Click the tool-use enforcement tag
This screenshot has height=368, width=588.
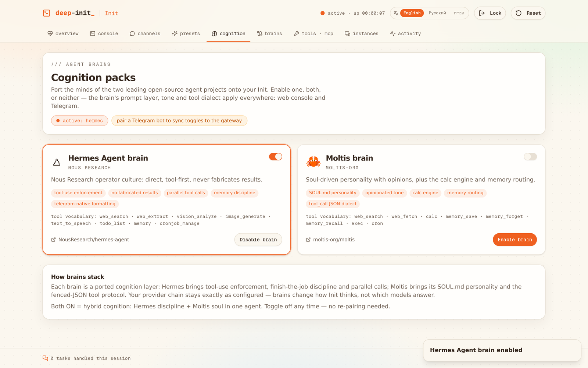[x=78, y=193]
